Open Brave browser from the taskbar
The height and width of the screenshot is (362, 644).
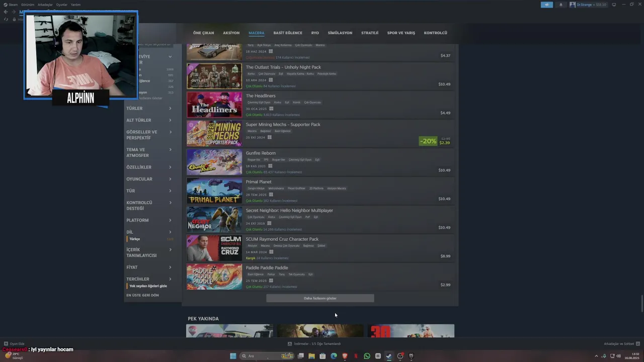pyautogui.click(x=345, y=356)
